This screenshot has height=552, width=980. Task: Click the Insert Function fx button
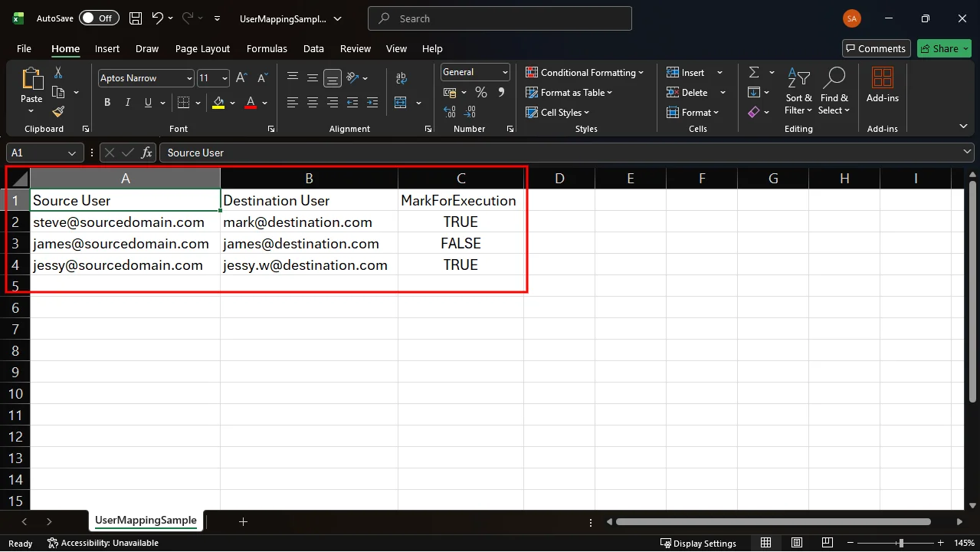coord(147,153)
